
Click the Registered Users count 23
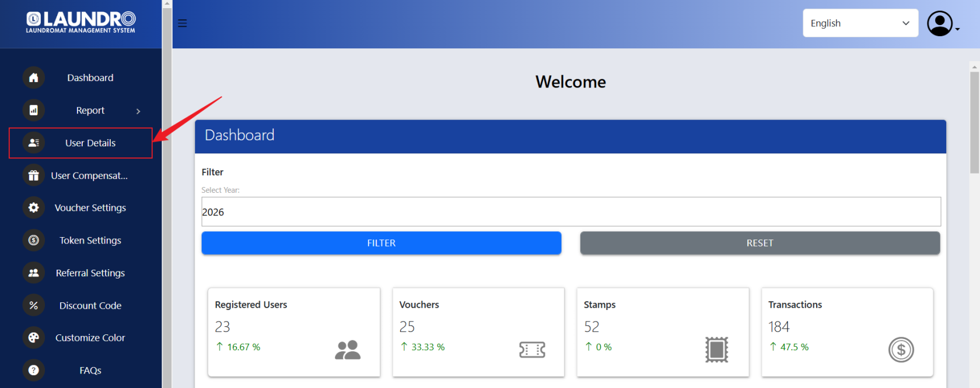222,327
